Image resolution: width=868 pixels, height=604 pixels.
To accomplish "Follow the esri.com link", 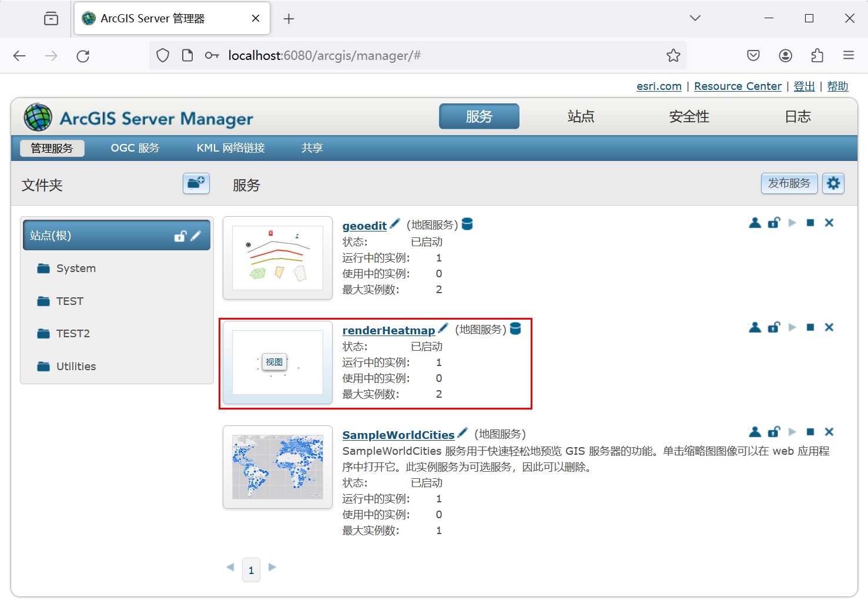I will point(659,86).
